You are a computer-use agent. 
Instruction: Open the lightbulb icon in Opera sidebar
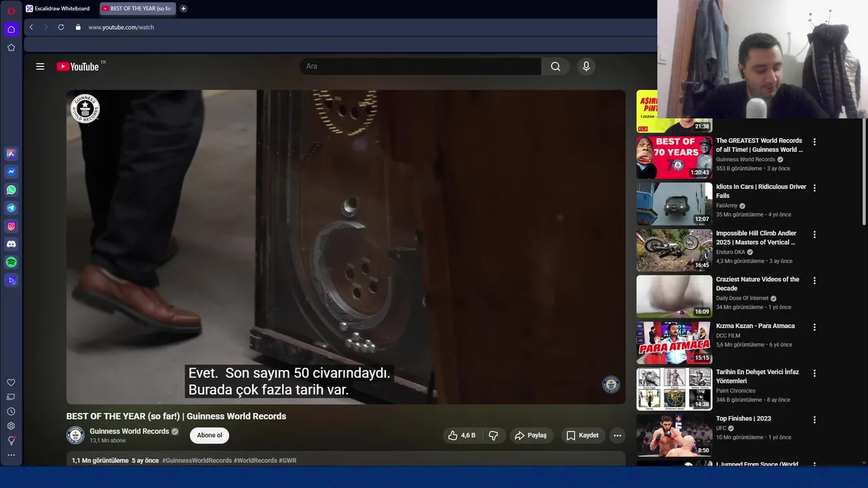click(11, 441)
